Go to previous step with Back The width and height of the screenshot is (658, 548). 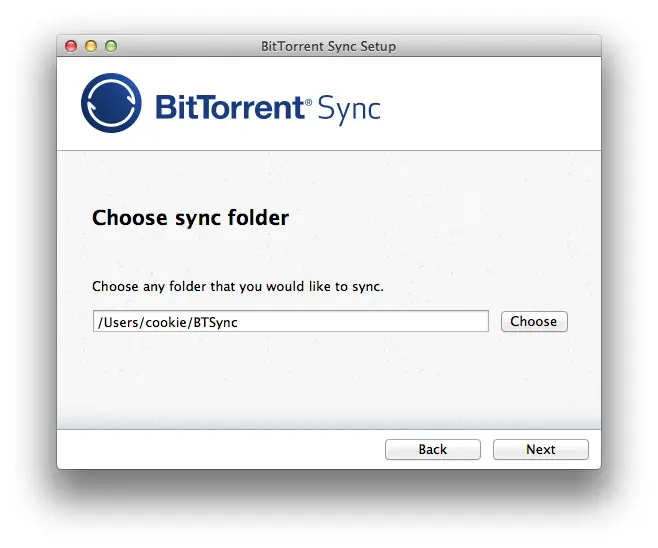coord(433,449)
